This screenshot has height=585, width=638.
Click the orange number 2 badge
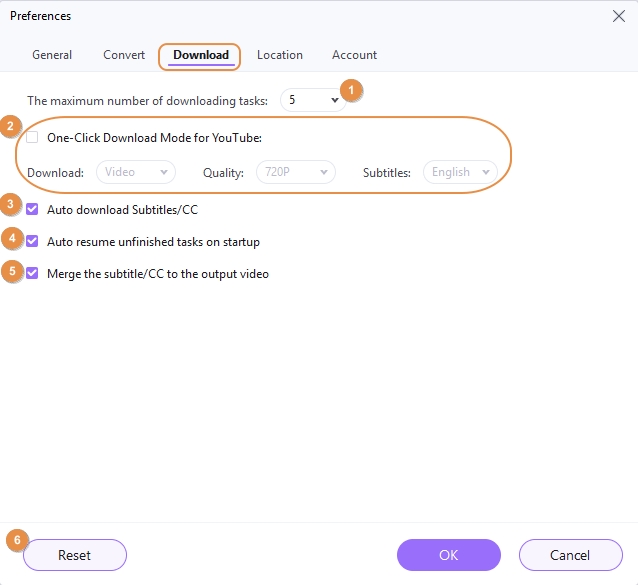(11, 126)
